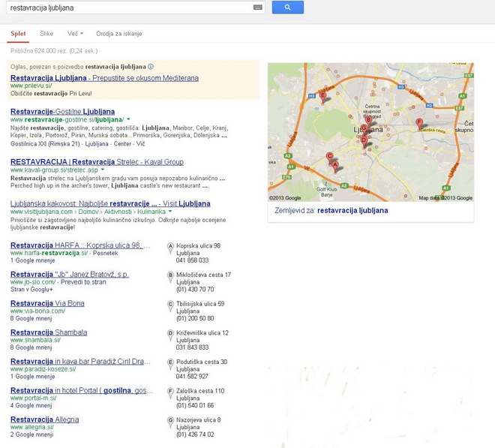Open '2 Google mnenji' for Allegria
This screenshot has width=495, height=448.
pyautogui.click(x=31, y=434)
